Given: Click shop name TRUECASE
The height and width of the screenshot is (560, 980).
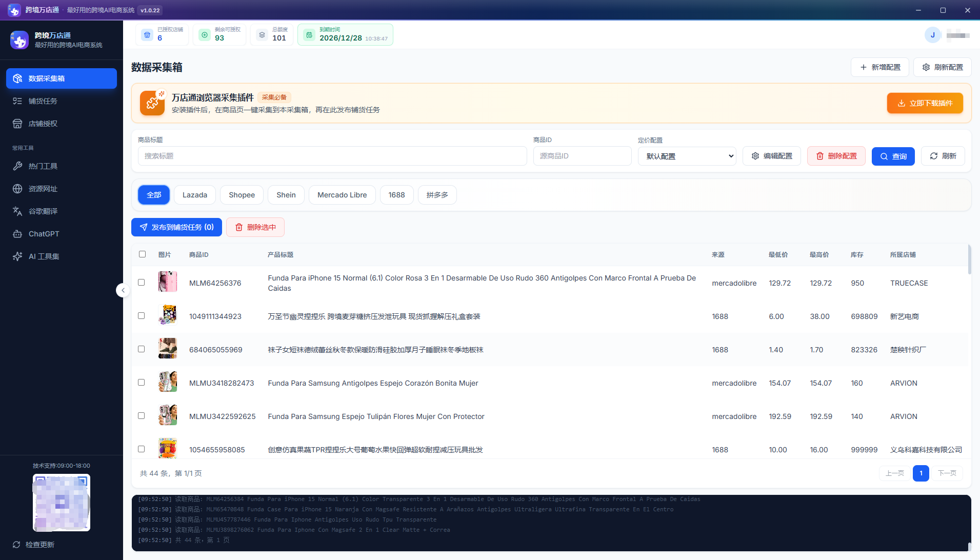Looking at the screenshot, I should point(909,283).
